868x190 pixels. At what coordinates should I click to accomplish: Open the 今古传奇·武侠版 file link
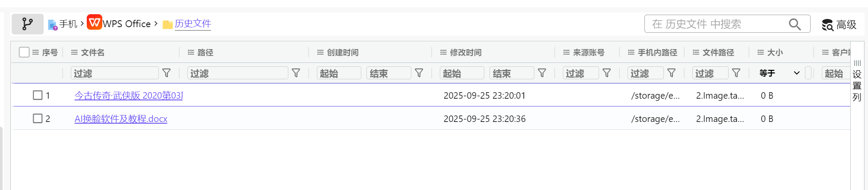pyautogui.click(x=129, y=96)
